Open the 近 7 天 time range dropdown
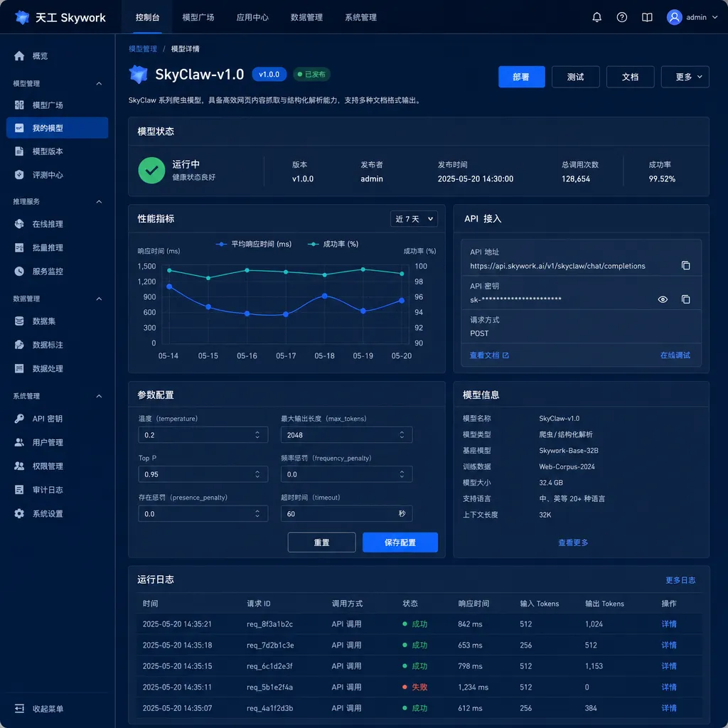The image size is (728, 728). tap(414, 219)
